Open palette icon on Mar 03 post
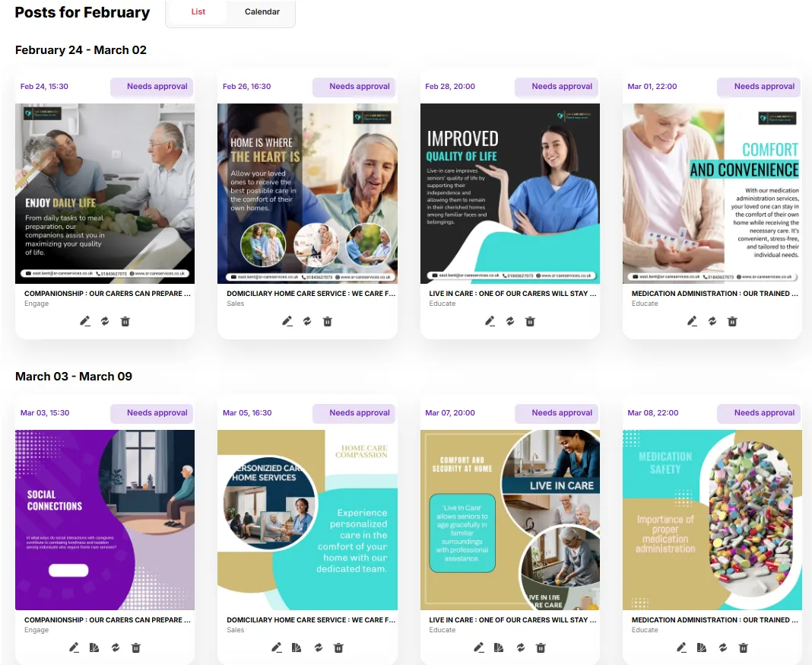The image size is (812, 665). click(x=94, y=647)
